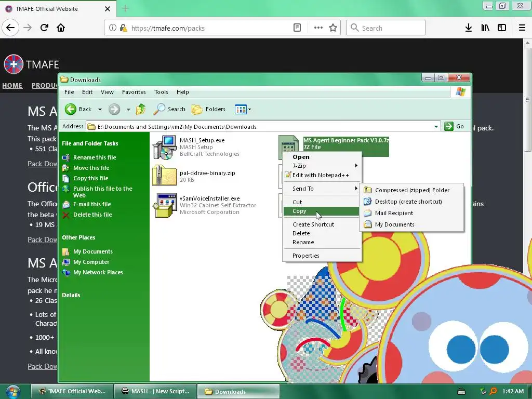Bookmark this page star icon
The height and width of the screenshot is (399, 532).
tap(333, 28)
